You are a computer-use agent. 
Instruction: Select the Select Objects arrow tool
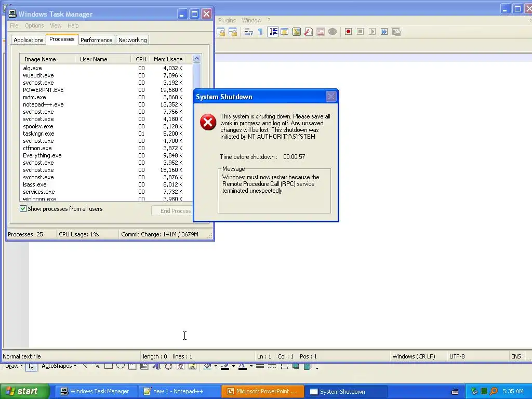(31, 366)
